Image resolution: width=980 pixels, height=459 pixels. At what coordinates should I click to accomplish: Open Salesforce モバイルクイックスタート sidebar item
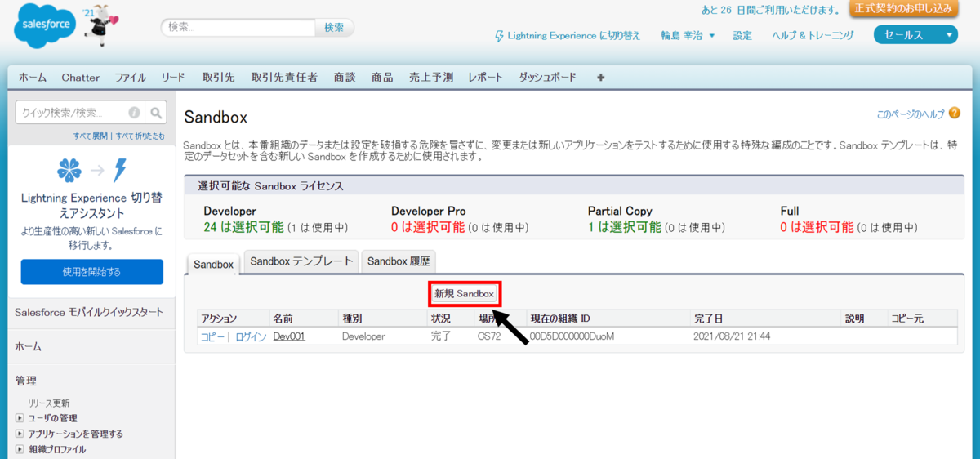[x=89, y=312]
